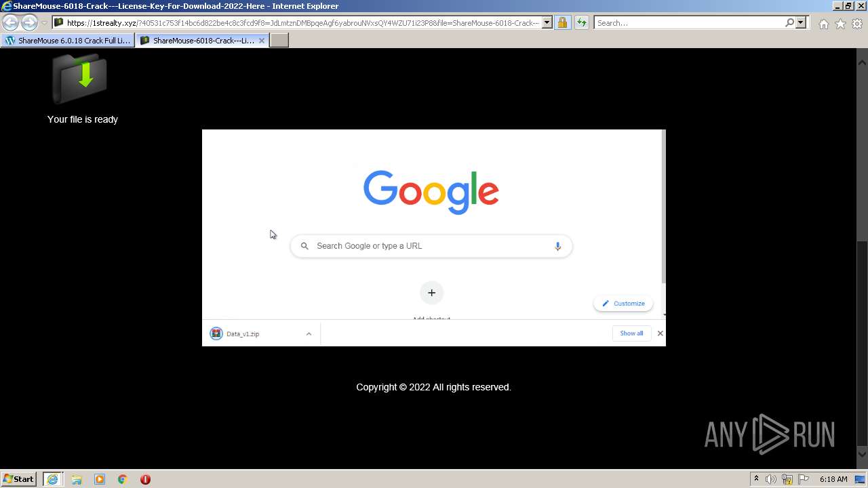Click the Add shortcut plus button
The height and width of the screenshot is (488, 868).
[x=431, y=293]
